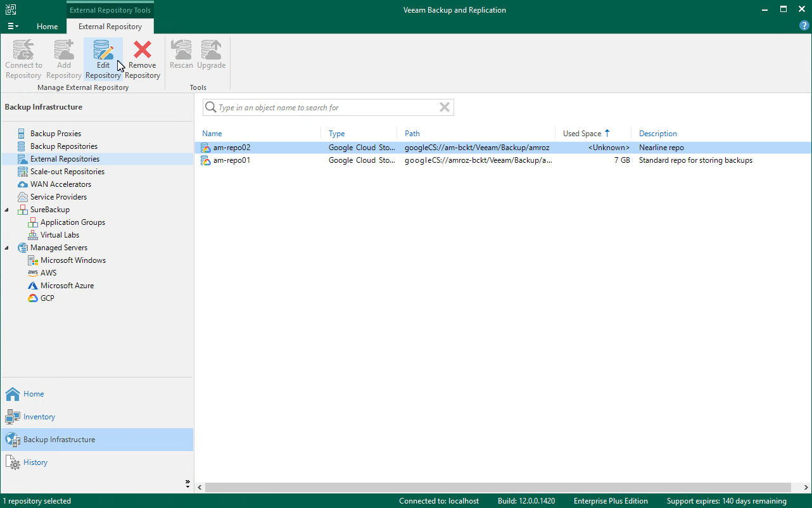This screenshot has width=812, height=508.
Task: Sort the list by Path column
Action: click(x=412, y=134)
